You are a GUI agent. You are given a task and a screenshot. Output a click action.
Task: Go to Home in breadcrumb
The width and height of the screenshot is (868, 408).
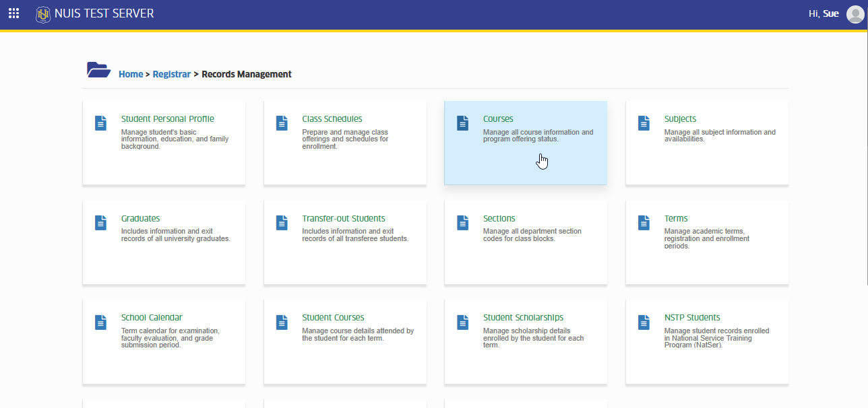pyautogui.click(x=131, y=74)
